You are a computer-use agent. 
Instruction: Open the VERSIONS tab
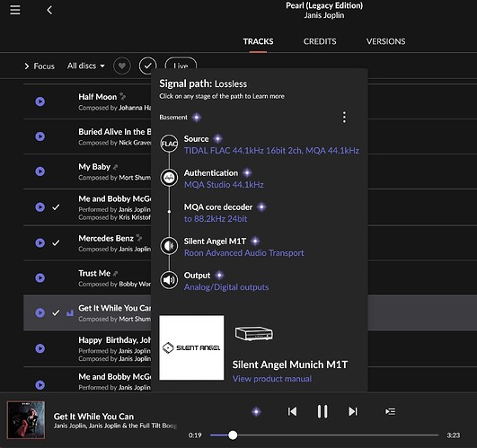point(385,41)
